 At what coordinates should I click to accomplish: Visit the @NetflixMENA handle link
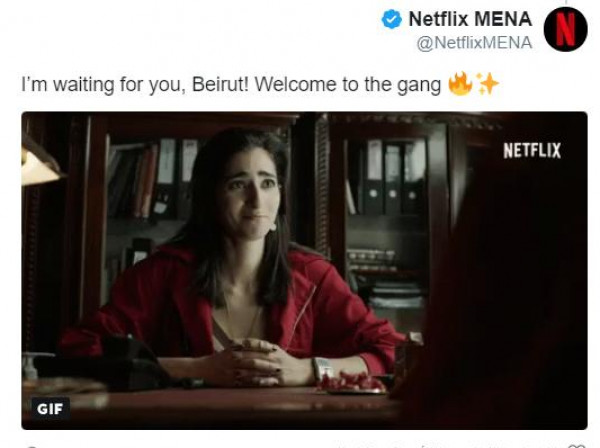click(474, 42)
